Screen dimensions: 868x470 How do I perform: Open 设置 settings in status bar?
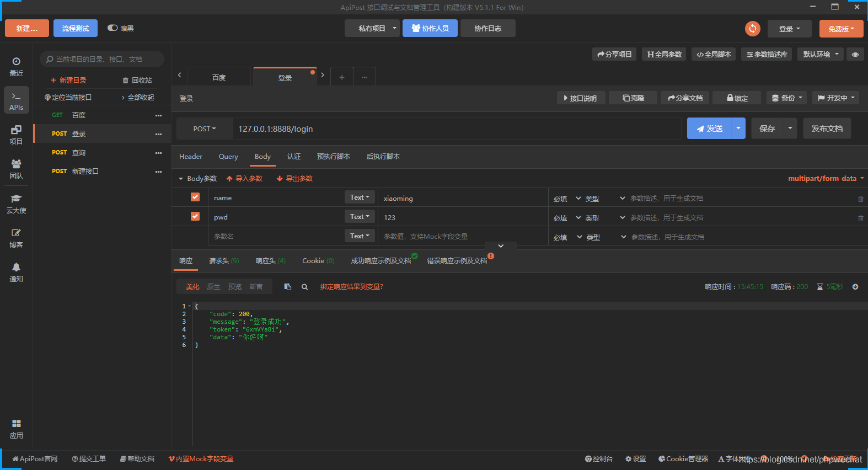[636, 459]
